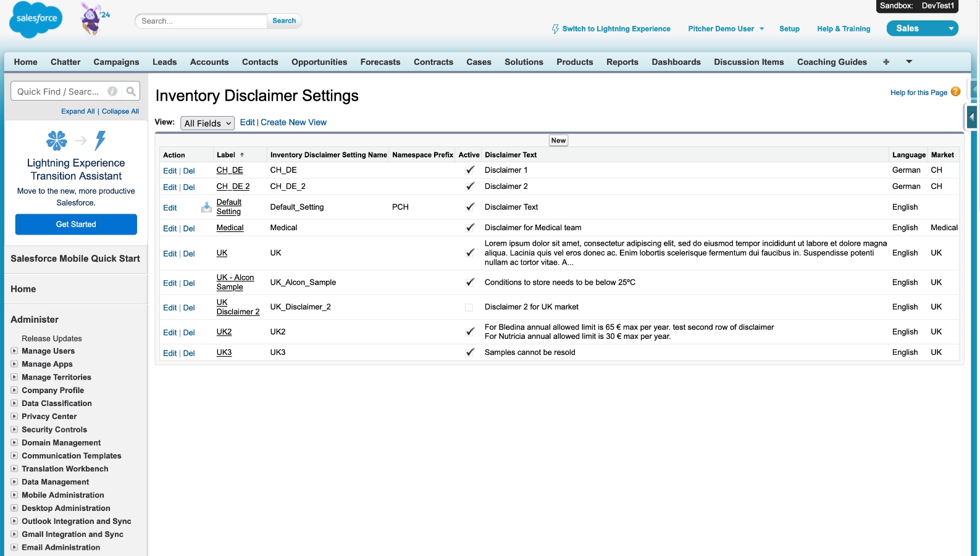This screenshot has height=556, width=980.
Task: Focus the global Search input field
Action: click(x=201, y=21)
